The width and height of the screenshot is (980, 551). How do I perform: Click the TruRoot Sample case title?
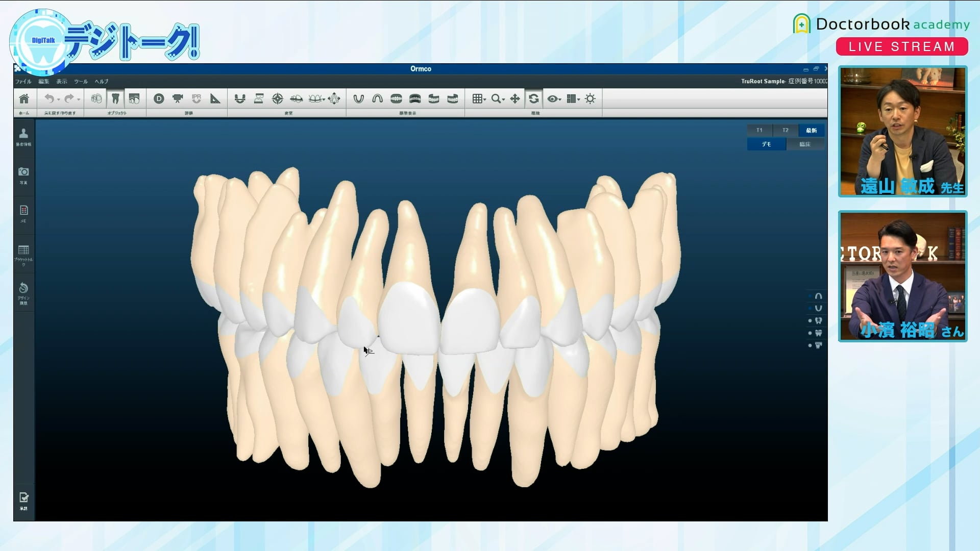coord(763,81)
